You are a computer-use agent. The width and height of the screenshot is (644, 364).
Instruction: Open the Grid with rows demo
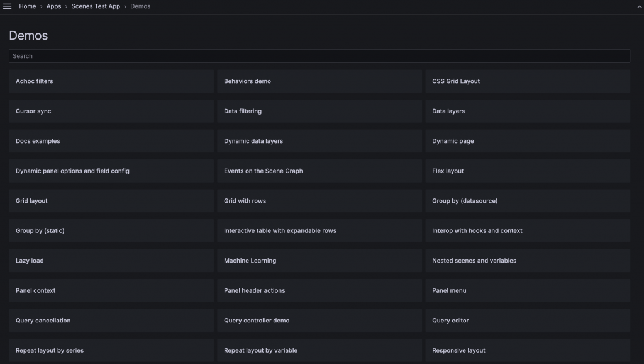[319, 201]
